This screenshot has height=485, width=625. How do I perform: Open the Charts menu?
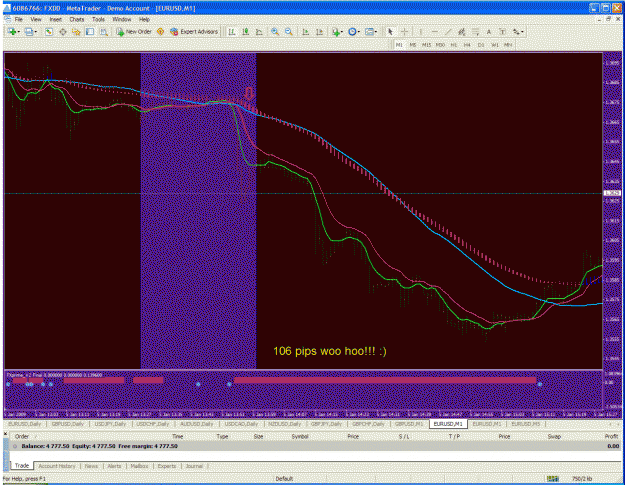pyautogui.click(x=77, y=19)
